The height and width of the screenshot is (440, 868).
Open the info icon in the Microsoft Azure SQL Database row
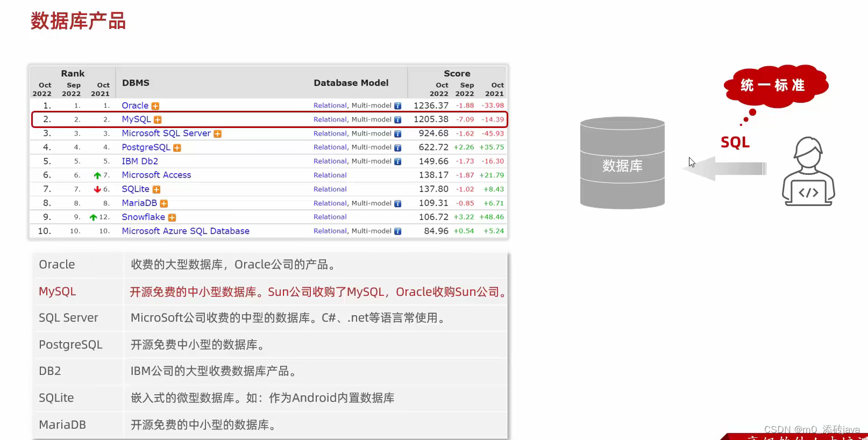click(x=398, y=232)
